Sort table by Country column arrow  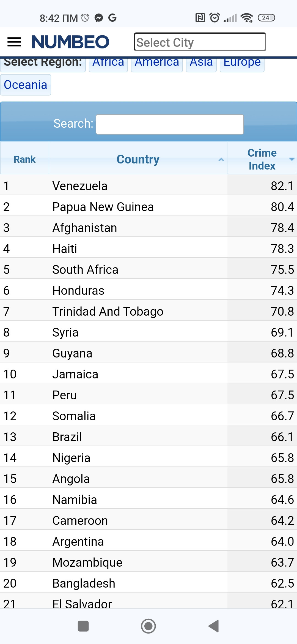[221, 160]
